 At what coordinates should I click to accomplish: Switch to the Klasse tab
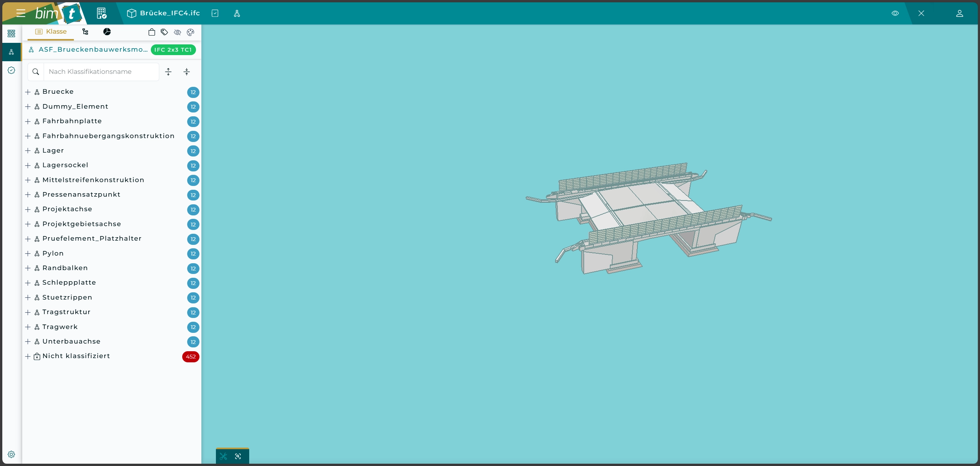51,32
